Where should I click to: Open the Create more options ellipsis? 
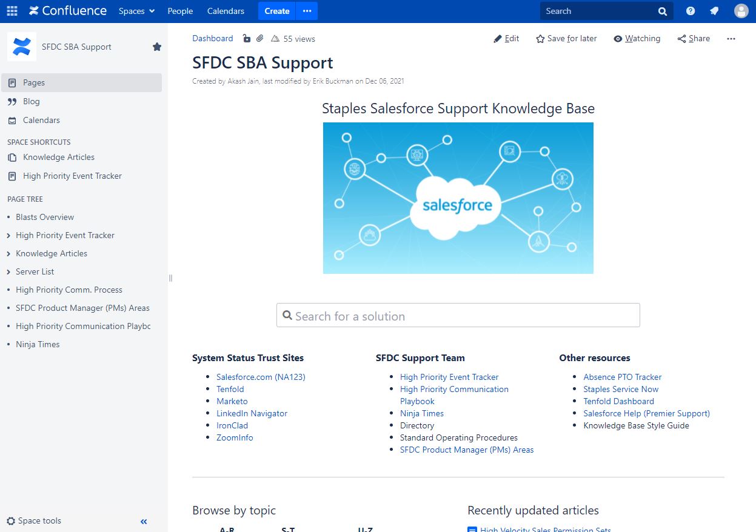(x=307, y=11)
